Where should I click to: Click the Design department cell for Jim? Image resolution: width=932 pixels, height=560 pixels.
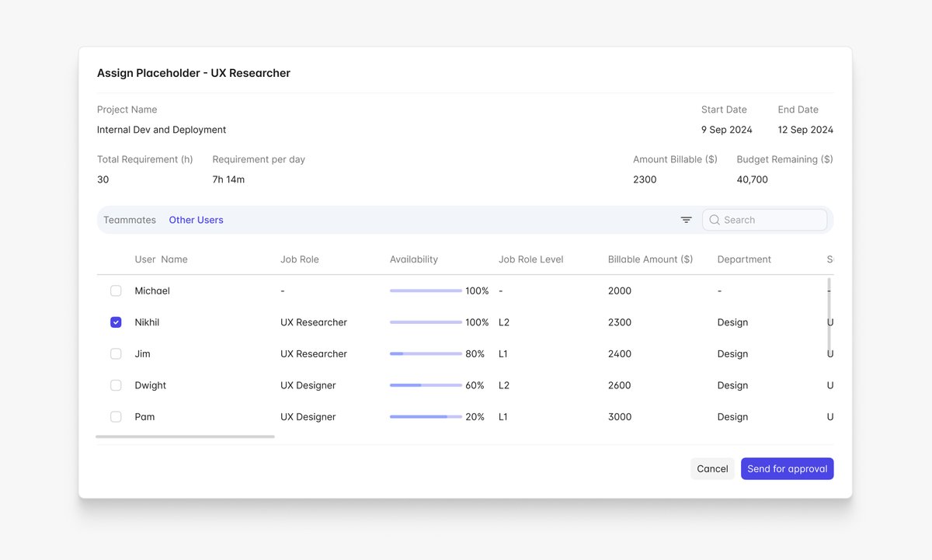732,353
